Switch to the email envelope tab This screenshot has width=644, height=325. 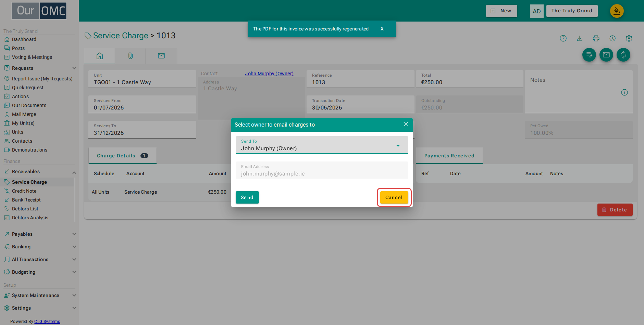coord(161,56)
